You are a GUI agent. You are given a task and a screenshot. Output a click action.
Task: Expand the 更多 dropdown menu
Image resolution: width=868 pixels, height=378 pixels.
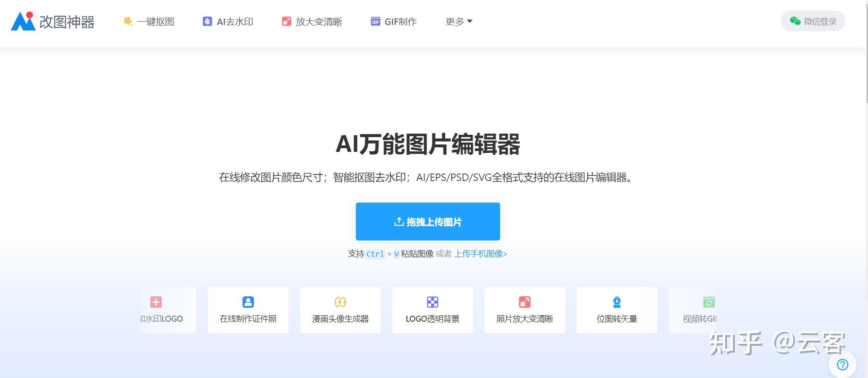click(459, 22)
